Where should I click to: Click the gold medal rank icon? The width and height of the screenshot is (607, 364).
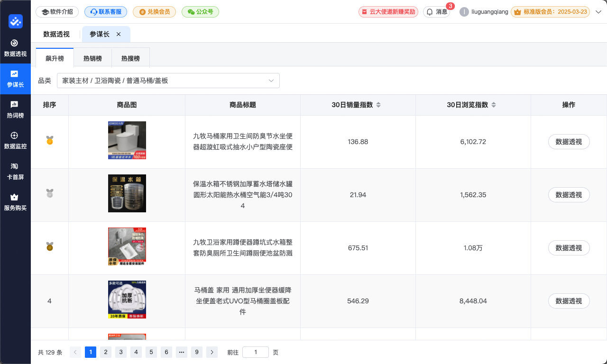[x=50, y=140]
